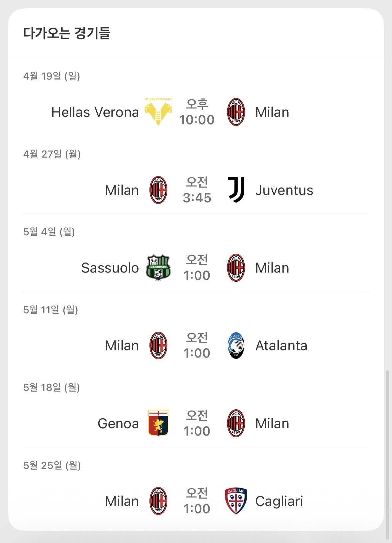This screenshot has width=392, height=543.
Task: Select the Sassuolo team name
Action: [110, 268]
